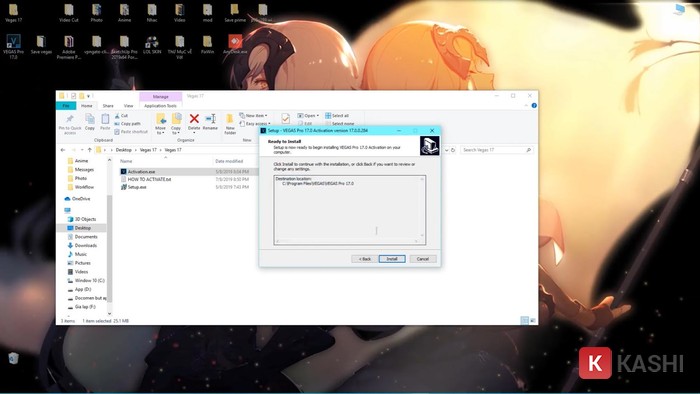
Task: Click the New folder ribbon icon
Action: tap(230, 124)
